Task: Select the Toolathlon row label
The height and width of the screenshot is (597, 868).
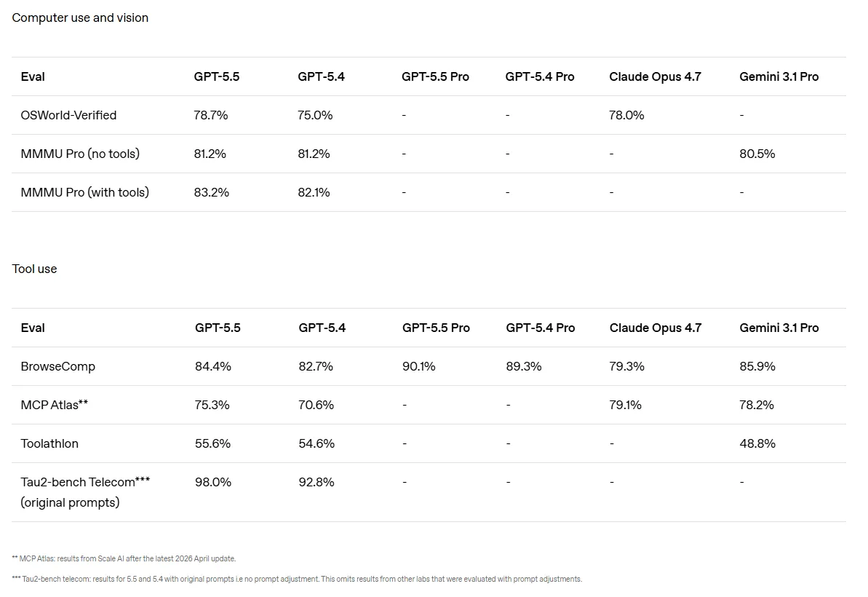Action: point(49,443)
